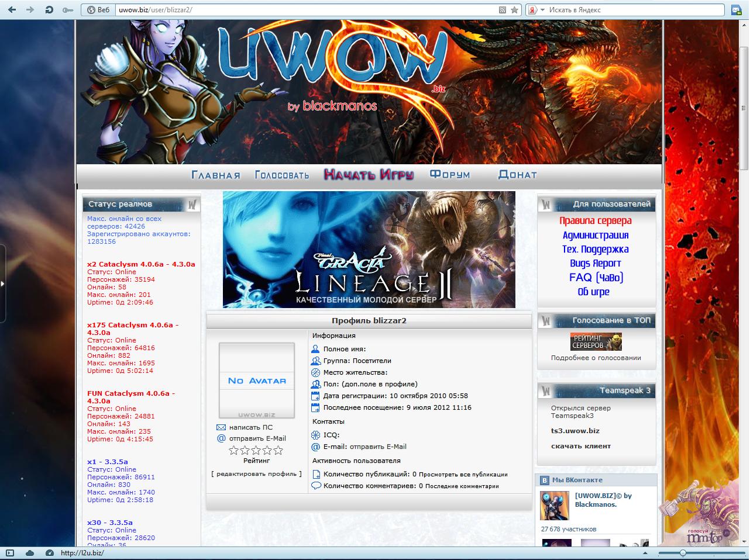
Task: Bookmark the page with the star icon
Action: 514,10
